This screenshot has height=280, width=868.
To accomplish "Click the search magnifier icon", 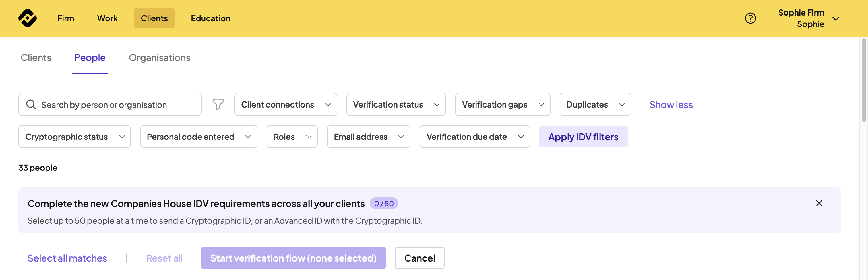I will tap(31, 105).
